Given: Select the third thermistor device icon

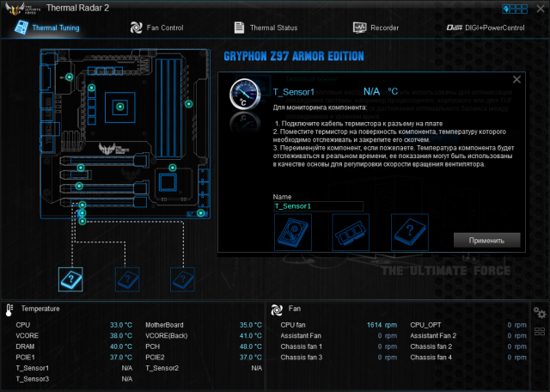Looking at the screenshot, I should [182, 279].
